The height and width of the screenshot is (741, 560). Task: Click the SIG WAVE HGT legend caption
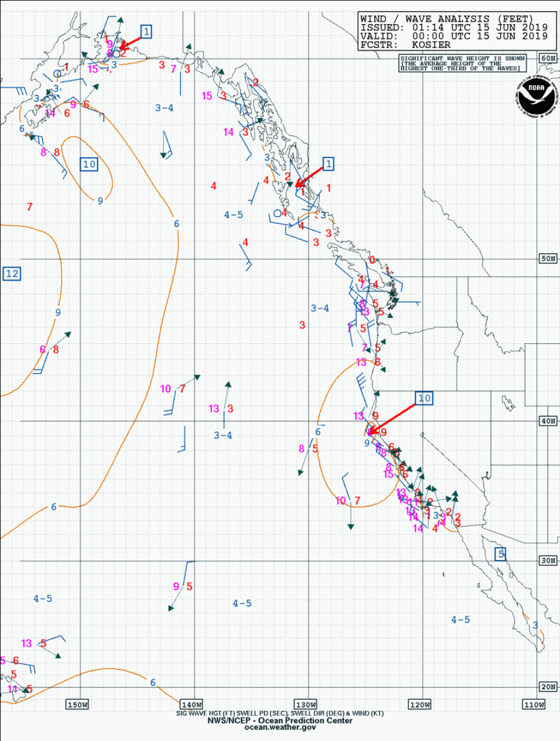(x=280, y=713)
